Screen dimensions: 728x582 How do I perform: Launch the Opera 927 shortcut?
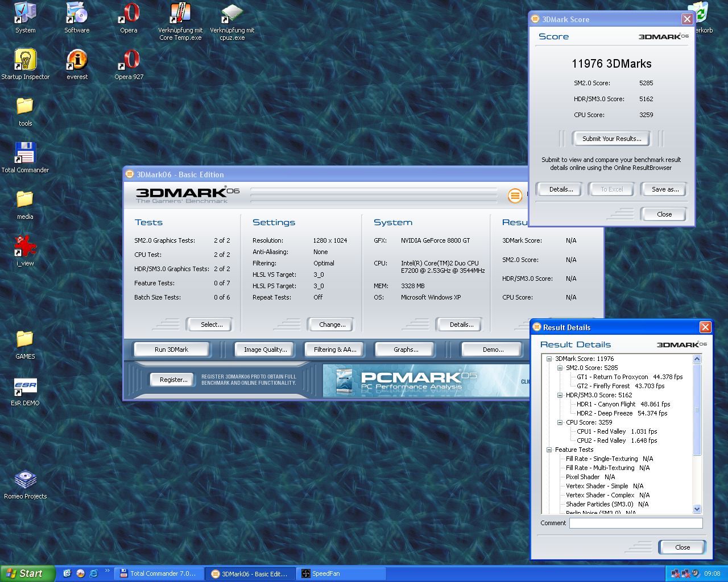pyautogui.click(x=129, y=64)
